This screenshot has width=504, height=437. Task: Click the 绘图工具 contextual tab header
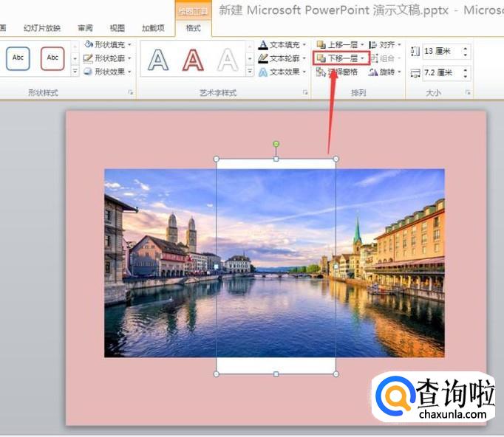pos(193,12)
